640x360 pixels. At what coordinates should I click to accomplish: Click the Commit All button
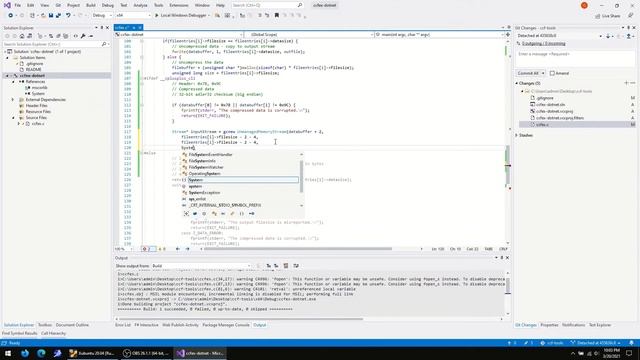coord(528,73)
